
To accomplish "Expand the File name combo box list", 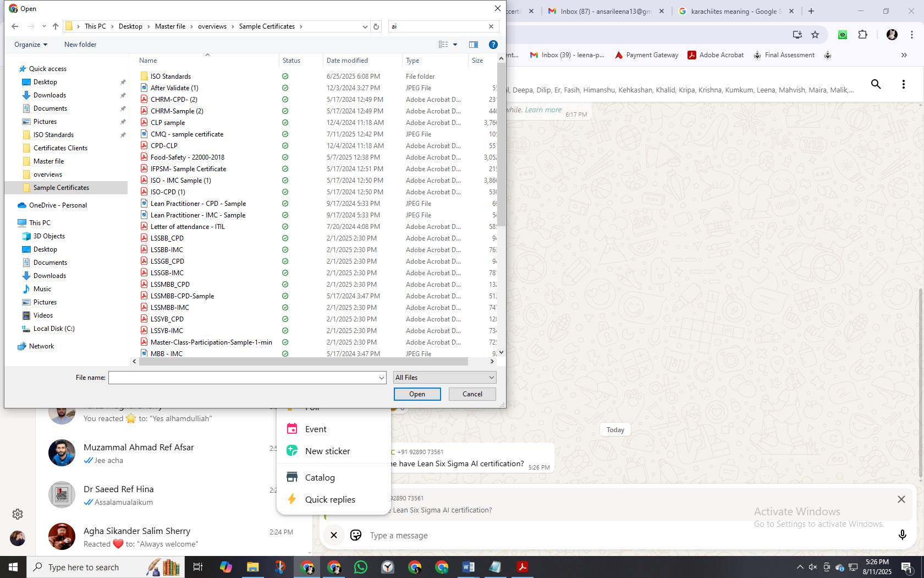I will [x=381, y=378].
